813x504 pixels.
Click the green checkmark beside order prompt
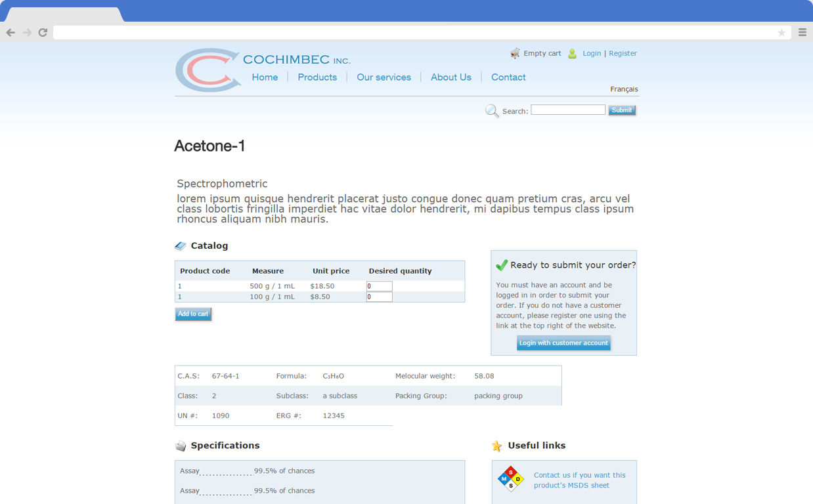click(x=502, y=265)
